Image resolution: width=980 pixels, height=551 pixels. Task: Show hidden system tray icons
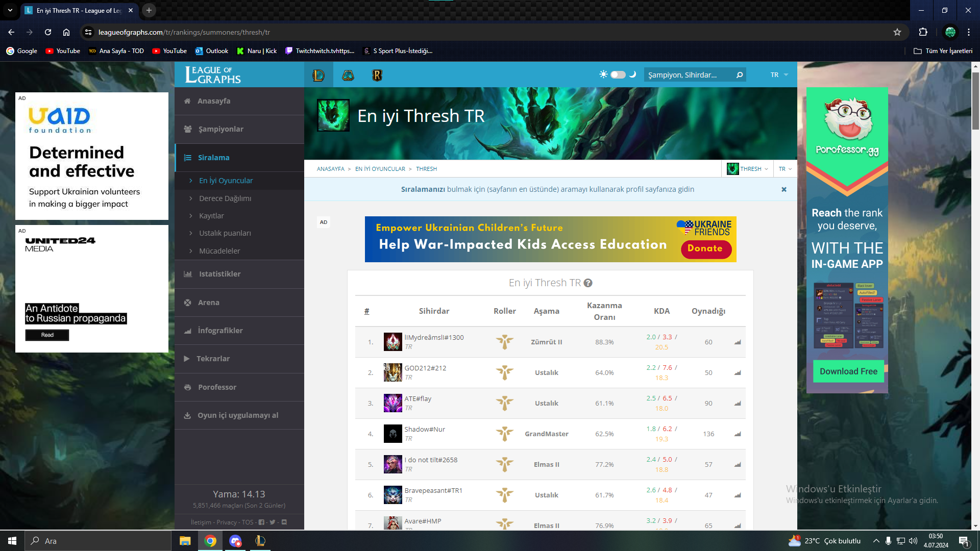[876, 541]
